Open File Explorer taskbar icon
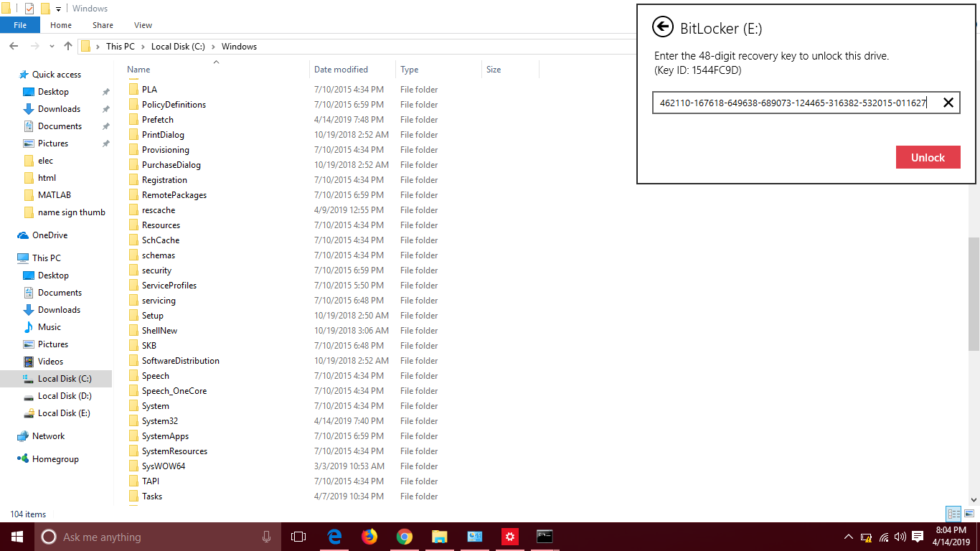 [x=440, y=537]
